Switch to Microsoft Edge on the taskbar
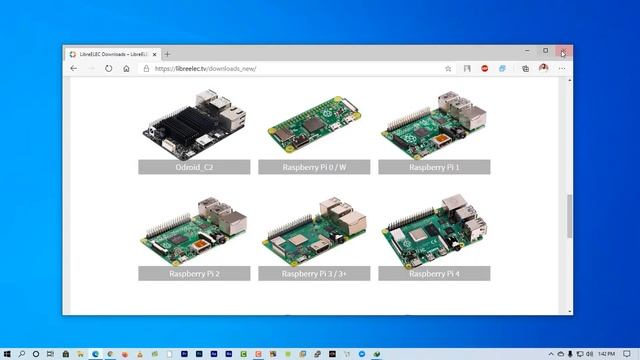640x360 pixels. click(x=95, y=354)
